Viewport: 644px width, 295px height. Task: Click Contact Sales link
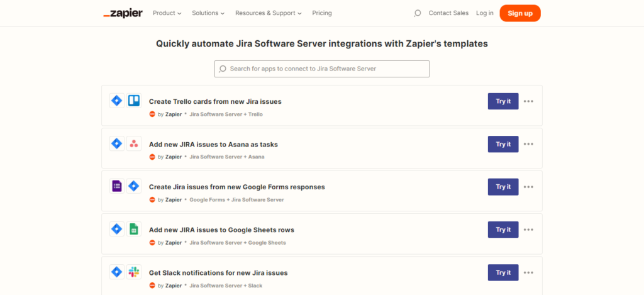(448, 13)
